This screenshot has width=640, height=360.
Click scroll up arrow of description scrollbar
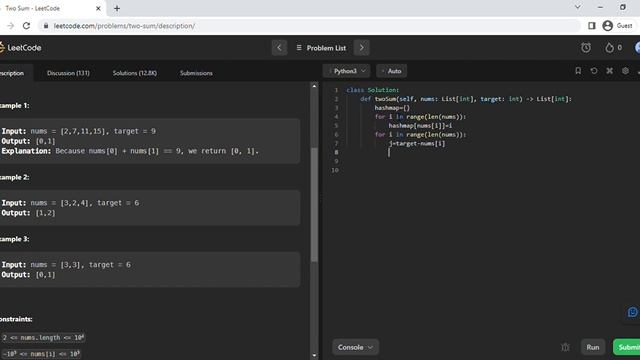[x=314, y=86]
